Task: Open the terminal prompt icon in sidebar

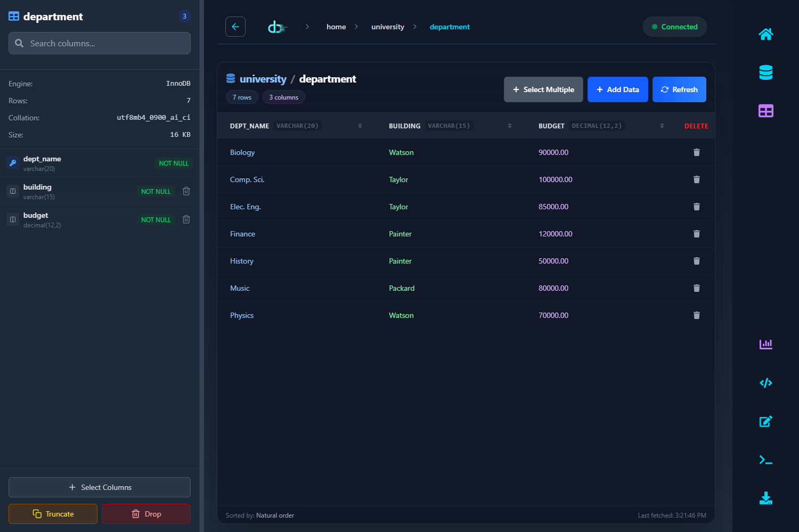Action: 766,460
